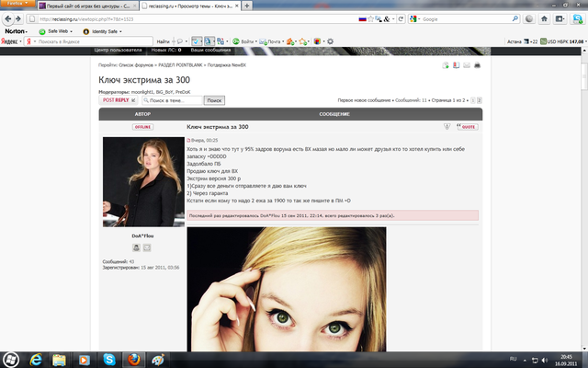Click the magnifier in the Google search box
This screenshot has width=588, height=368.
[x=515, y=18]
